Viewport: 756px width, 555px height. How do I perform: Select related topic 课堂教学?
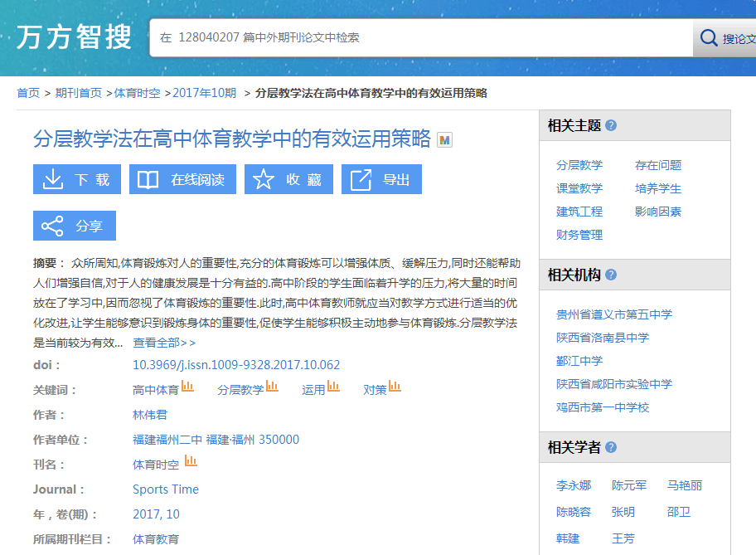pos(579,188)
